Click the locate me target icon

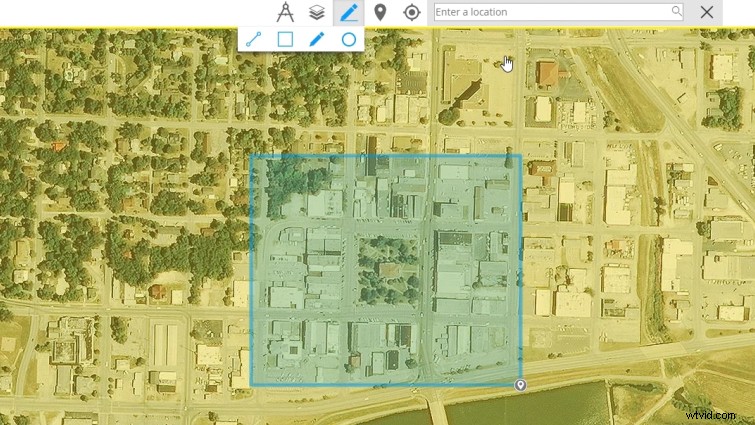coord(412,13)
